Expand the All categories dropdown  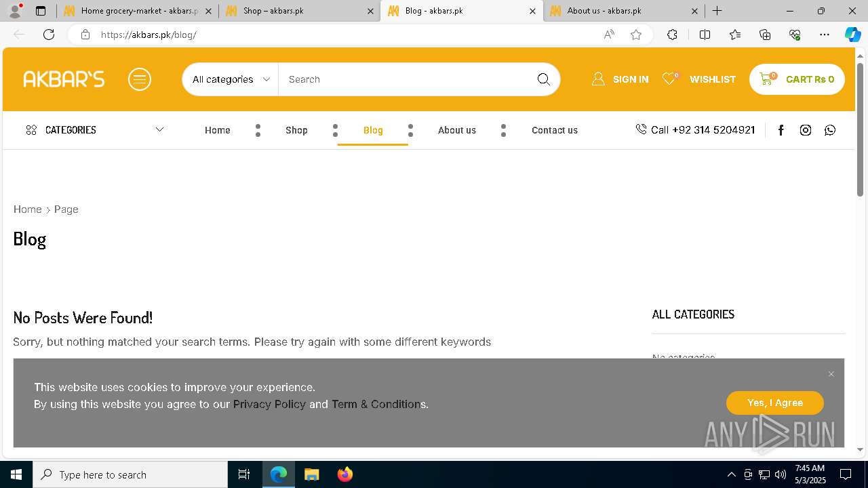(231, 79)
